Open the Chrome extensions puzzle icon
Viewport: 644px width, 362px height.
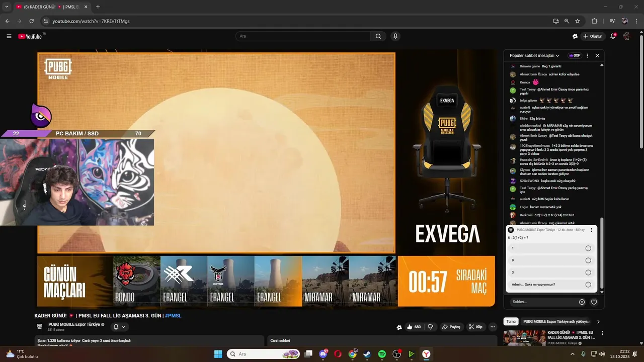(x=594, y=21)
